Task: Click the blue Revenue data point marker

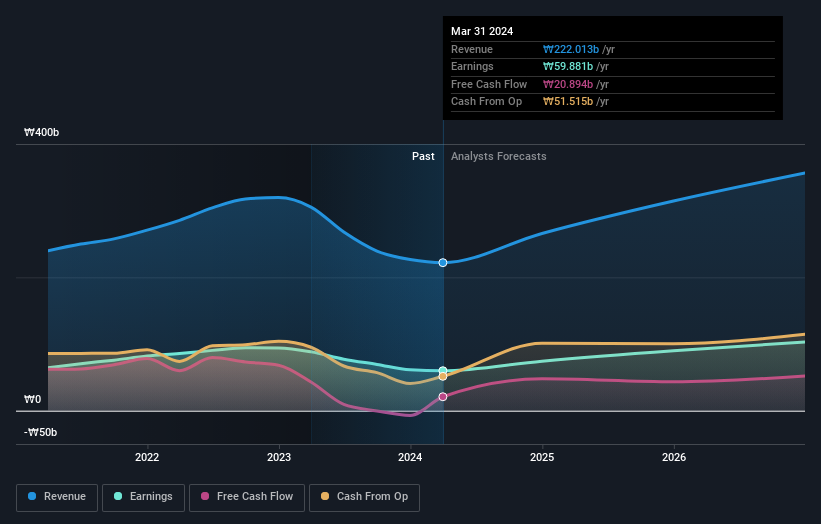Action: [443, 263]
